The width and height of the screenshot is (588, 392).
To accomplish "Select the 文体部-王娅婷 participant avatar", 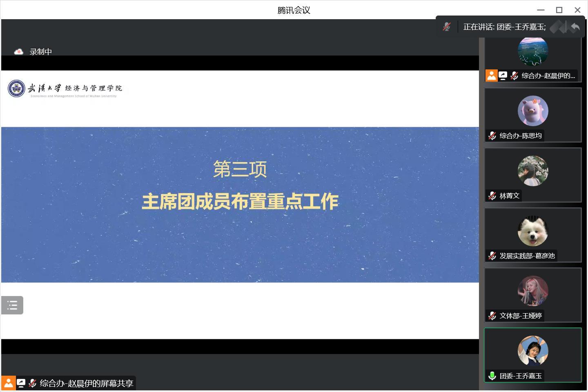I will pos(533,291).
